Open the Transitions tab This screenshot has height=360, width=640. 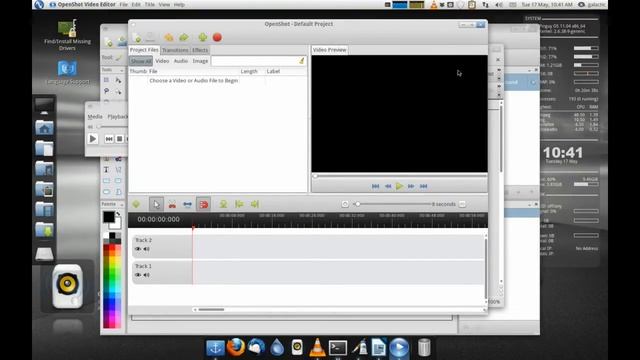click(x=175, y=50)
